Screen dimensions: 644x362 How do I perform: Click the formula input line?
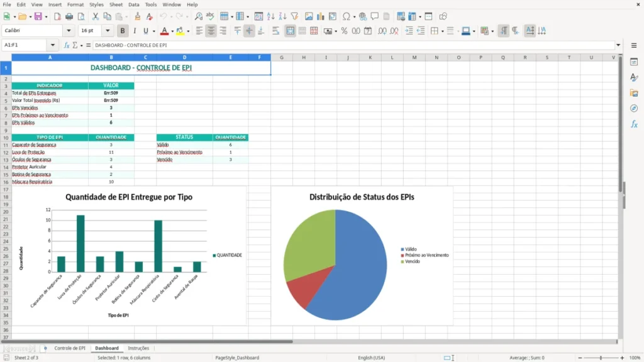(x=353, y=45)
